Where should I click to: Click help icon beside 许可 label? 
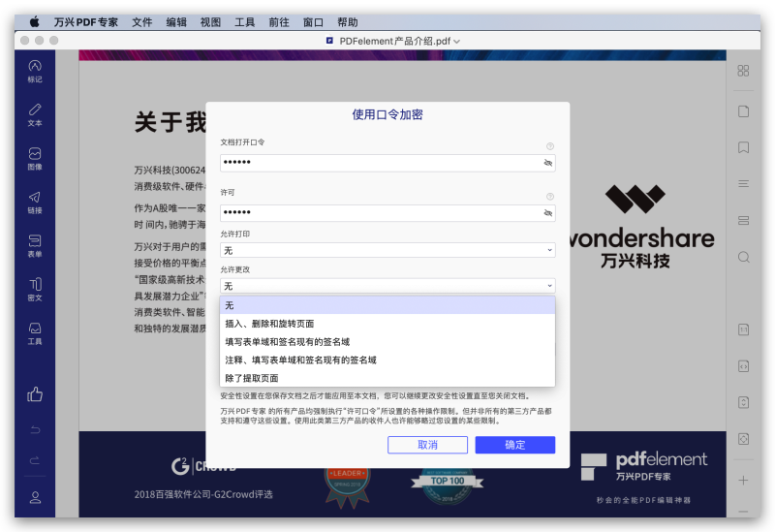tap(549, 197)
